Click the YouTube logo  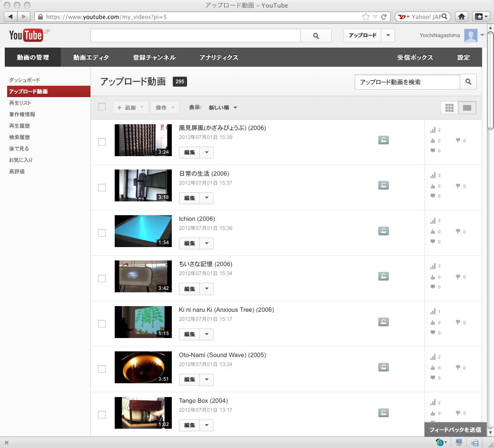(x=26, y=35)
